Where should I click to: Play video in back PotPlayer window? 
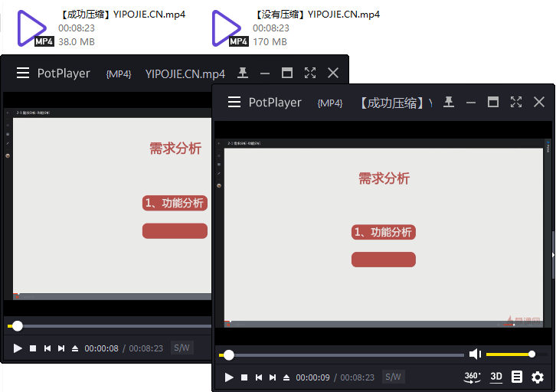click(18, 348)
